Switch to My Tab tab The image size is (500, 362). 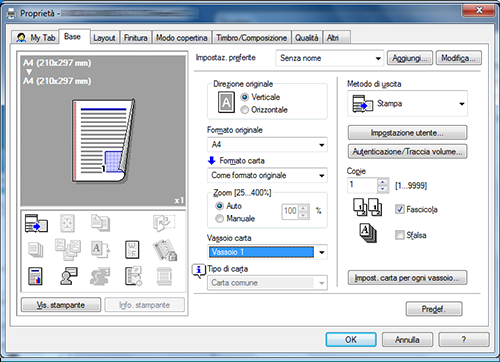click(36, 38)
